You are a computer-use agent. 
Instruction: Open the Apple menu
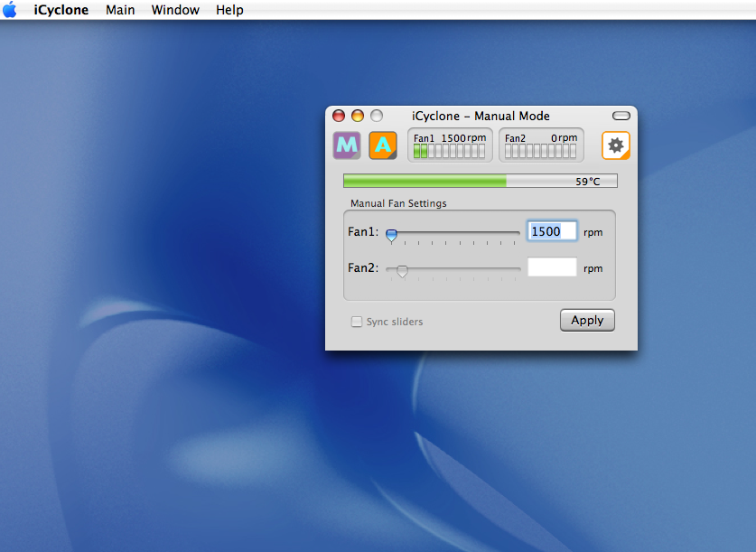pos(10,10)
